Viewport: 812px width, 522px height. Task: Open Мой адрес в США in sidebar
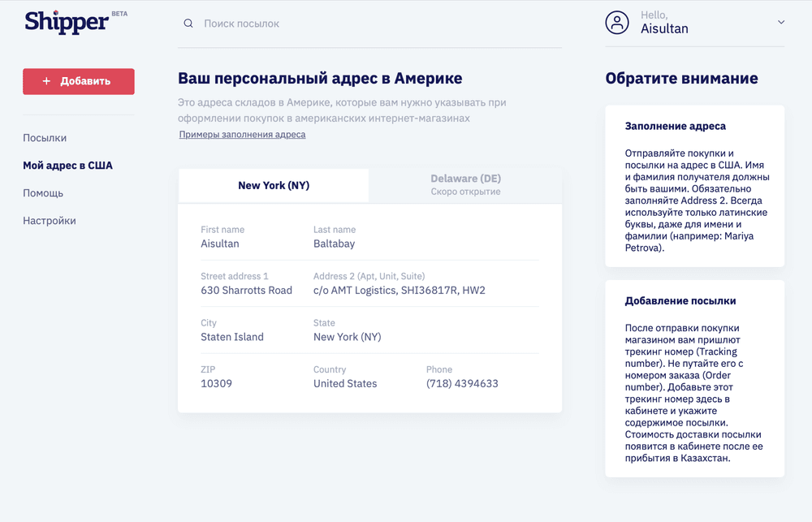click(68, 165)
